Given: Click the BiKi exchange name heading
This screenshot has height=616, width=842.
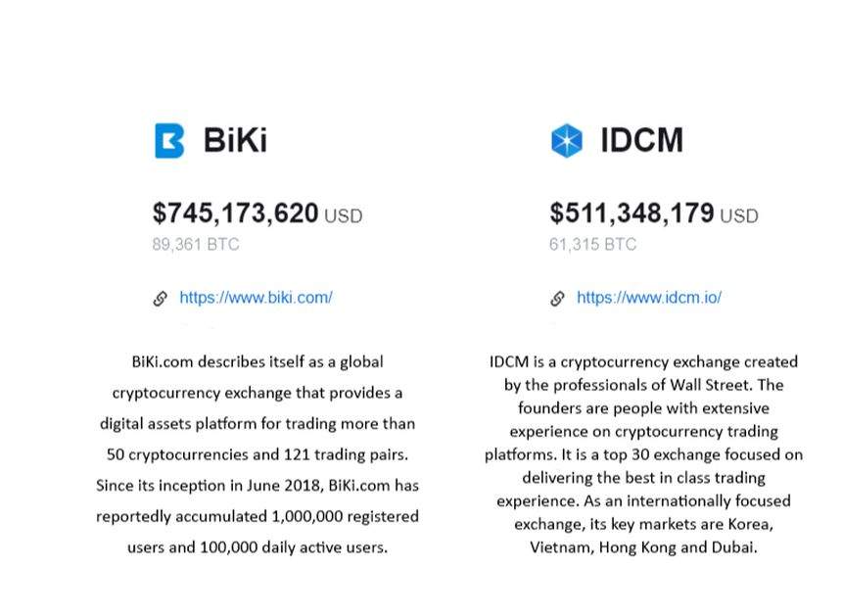Looking at the screenshot, I should coord(235,140).
